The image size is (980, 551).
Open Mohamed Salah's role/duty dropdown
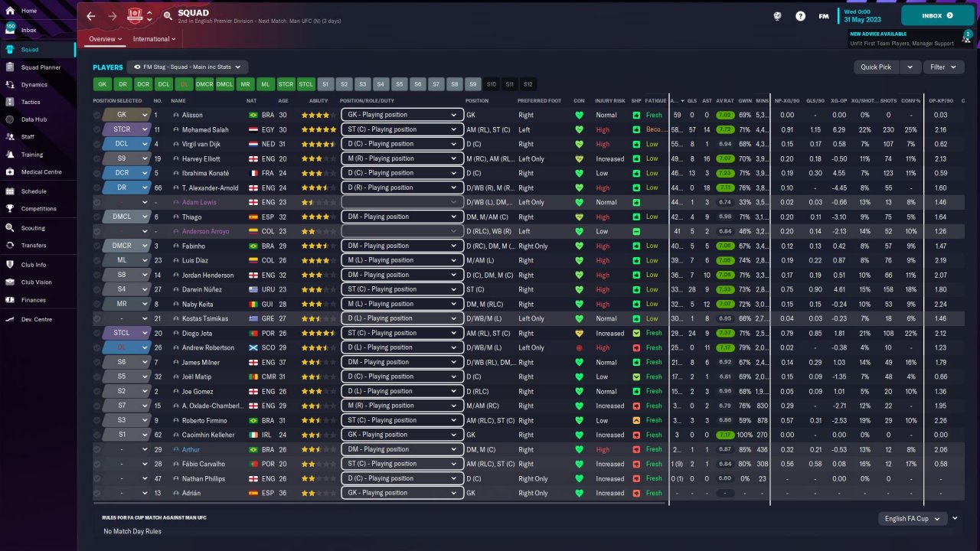(x=402, y=129)
